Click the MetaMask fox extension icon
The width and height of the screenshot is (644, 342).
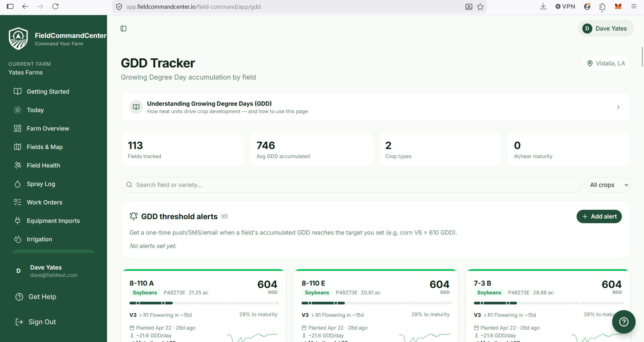(x=618, y=6)
